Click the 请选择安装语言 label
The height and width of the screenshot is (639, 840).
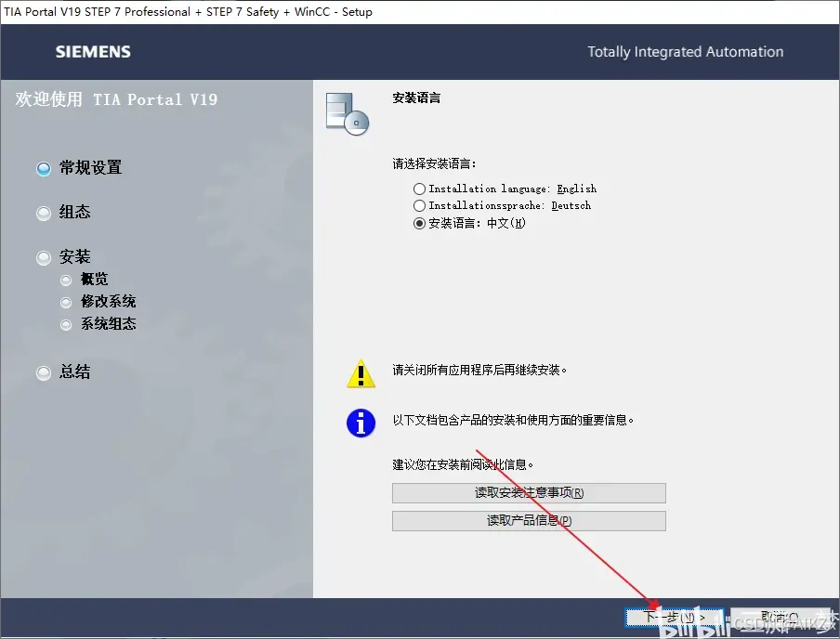point(435,163)
